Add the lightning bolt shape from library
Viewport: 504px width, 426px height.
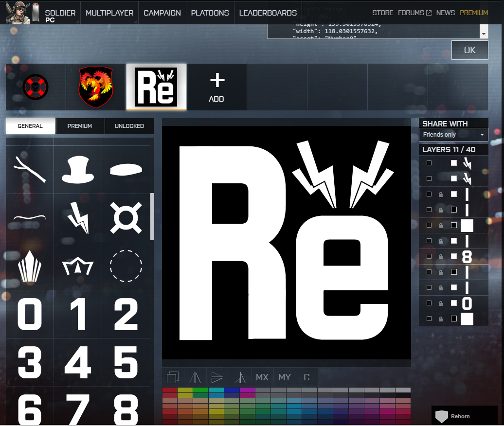coord(78,217)
